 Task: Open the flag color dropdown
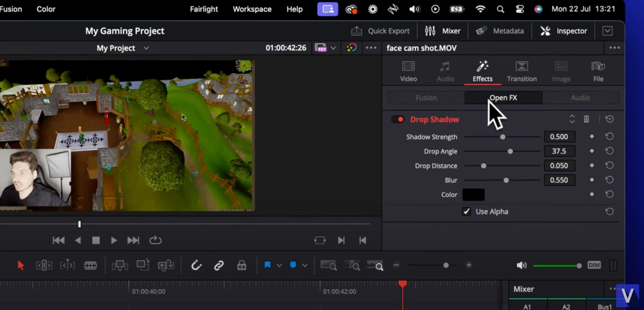[279, 265]
